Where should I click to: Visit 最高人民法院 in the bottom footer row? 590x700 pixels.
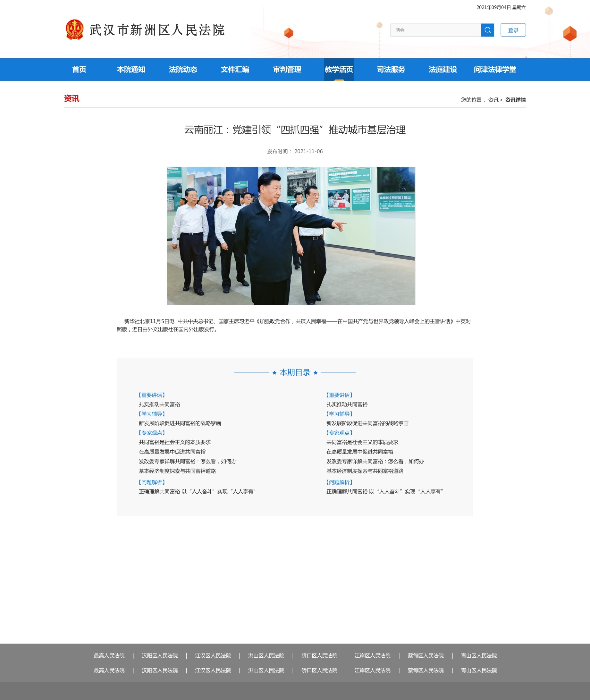click(109, 671)
